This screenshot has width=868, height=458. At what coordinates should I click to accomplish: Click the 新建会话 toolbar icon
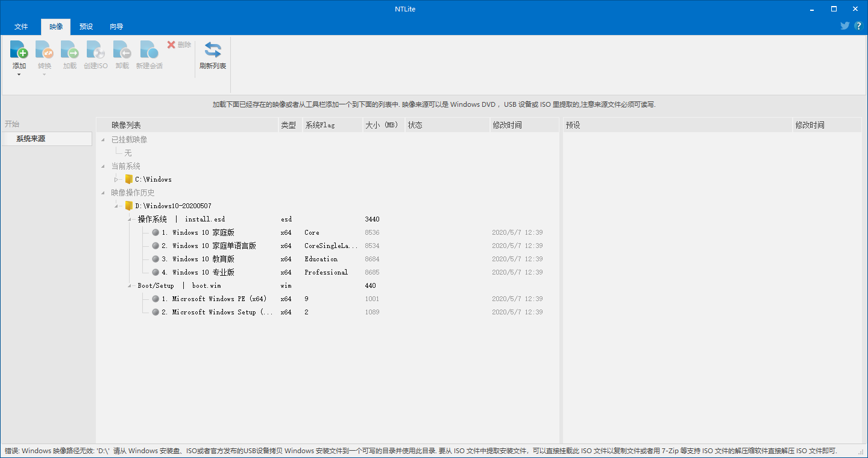coord(149,49)
